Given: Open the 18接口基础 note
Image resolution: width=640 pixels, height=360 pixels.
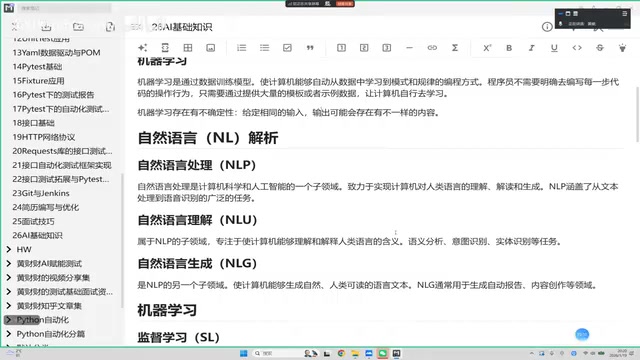Looking at the screenshot, I should click(x=33, y=123).
